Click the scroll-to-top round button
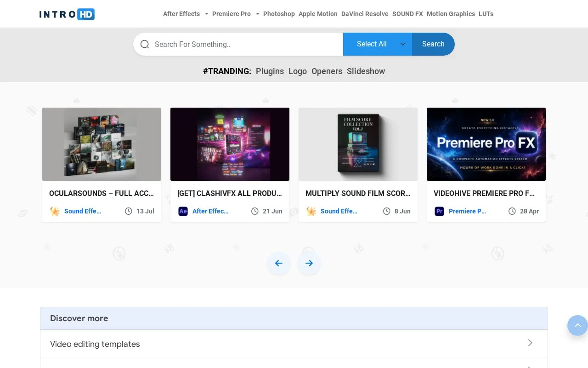 pyautogui.click(x=578, y=326)
